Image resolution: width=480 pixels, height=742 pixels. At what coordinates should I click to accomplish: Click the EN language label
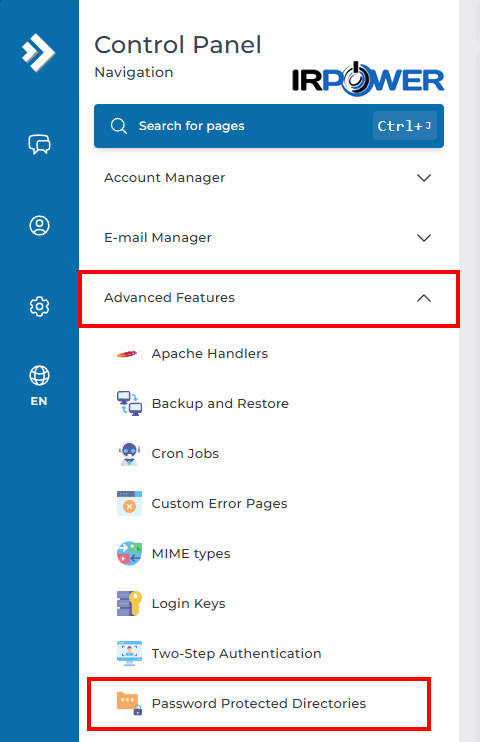[x=39, y=401]
